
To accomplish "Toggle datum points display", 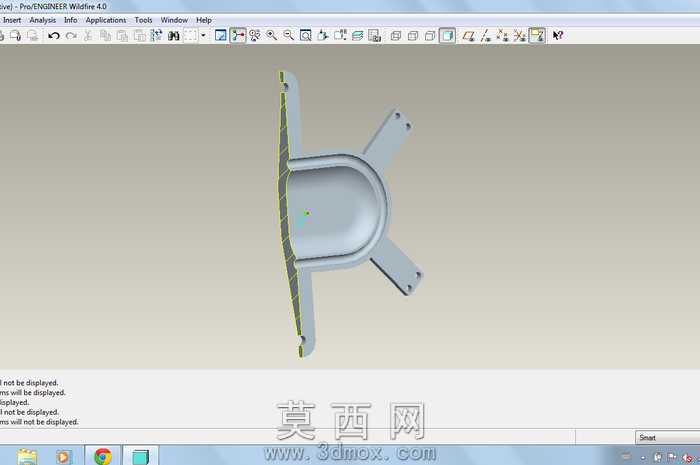I will pos(503,36).
